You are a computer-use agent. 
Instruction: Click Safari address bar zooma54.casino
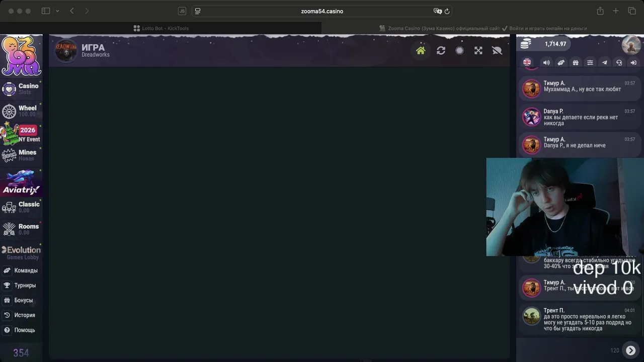(x=322, y=11)
